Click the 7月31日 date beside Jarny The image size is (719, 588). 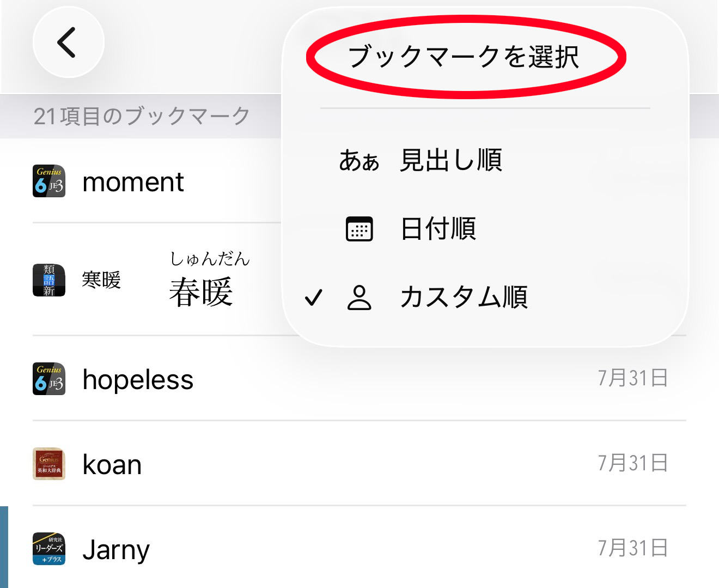point(632,547)
